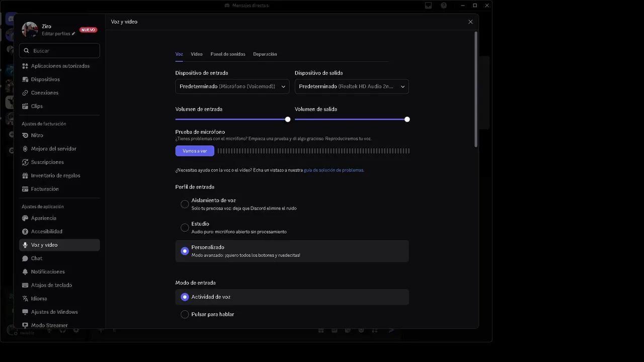Click the Chat bubble icon

26,258
